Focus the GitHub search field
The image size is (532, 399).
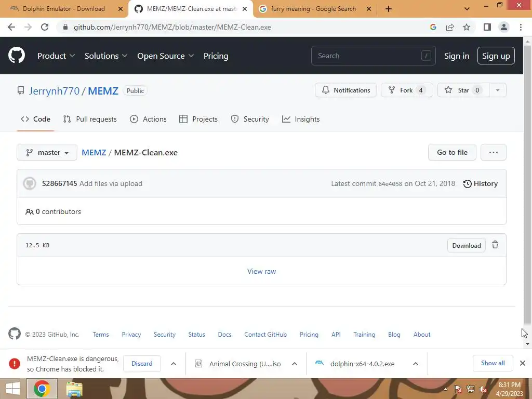[x=373, y=56]
